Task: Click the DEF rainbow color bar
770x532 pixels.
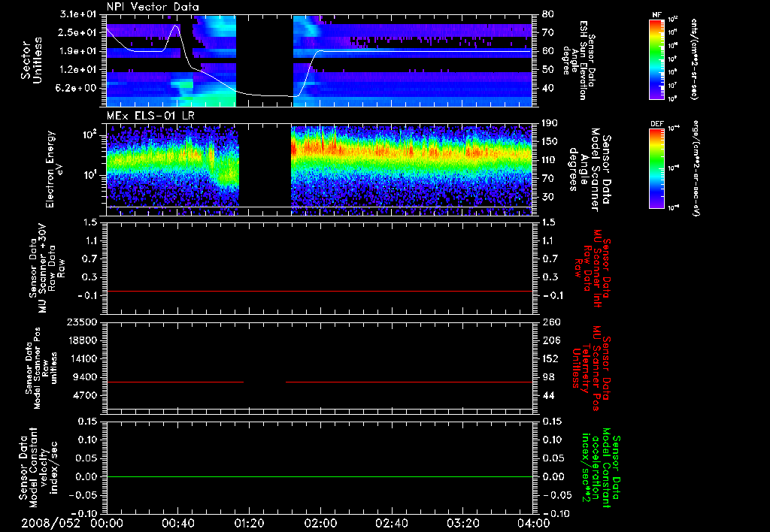Action: 657,168
